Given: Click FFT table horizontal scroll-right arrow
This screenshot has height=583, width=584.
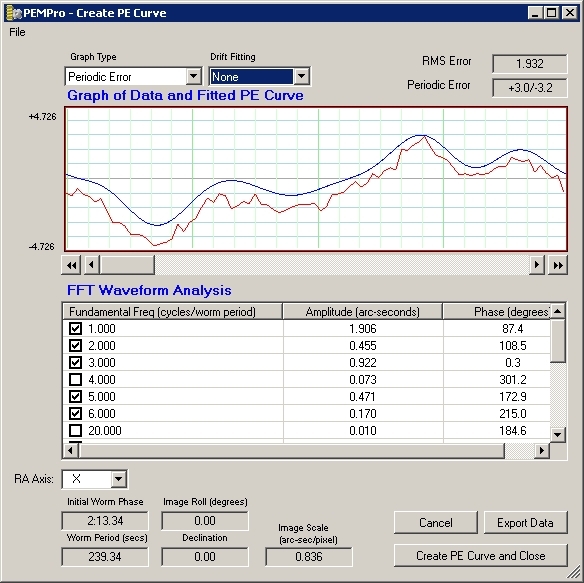Looking at the screenshot, I should coord(542,451).
